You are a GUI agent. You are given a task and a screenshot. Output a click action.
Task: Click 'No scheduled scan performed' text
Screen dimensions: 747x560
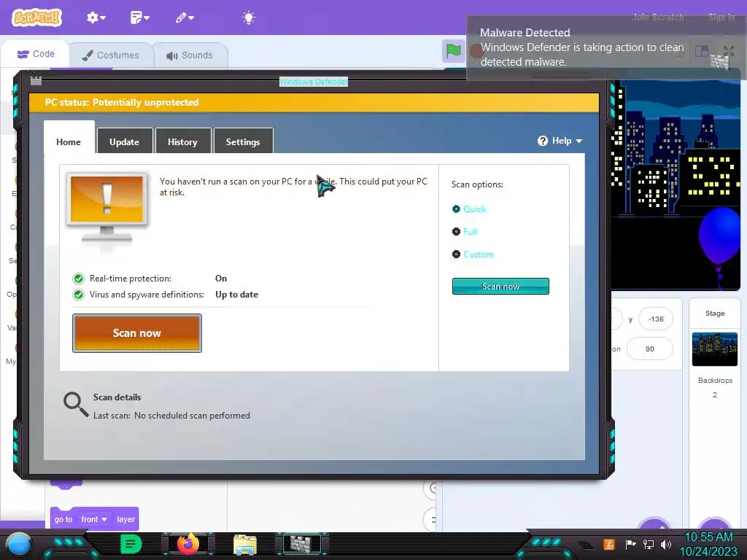point(192,416)
